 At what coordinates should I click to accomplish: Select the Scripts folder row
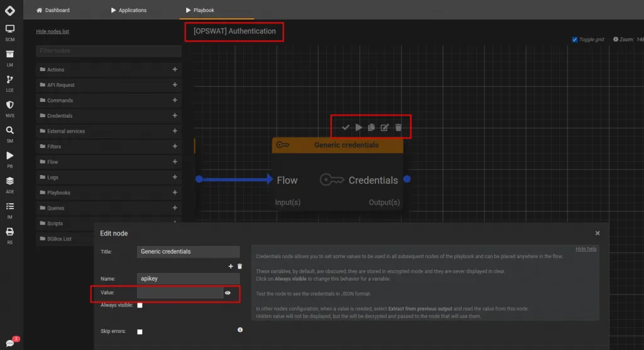click(x=109, y=223)
